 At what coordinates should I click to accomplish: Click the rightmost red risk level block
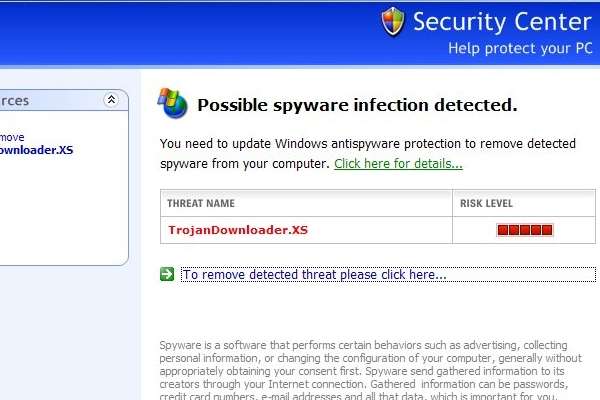tap(547, 231)
